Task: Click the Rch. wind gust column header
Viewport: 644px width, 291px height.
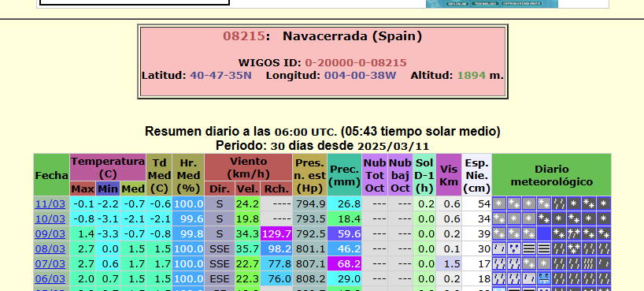Action: (x=276, y=189)
